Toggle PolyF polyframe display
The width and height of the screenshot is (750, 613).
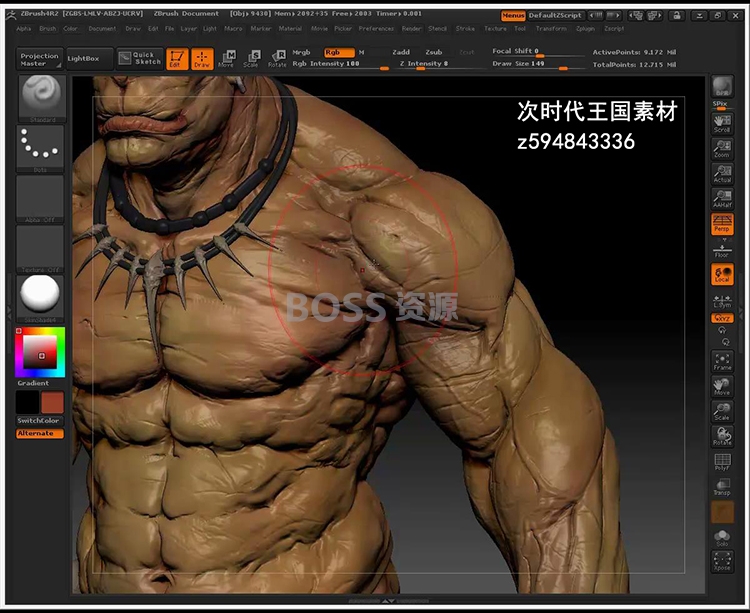point(722,461)
